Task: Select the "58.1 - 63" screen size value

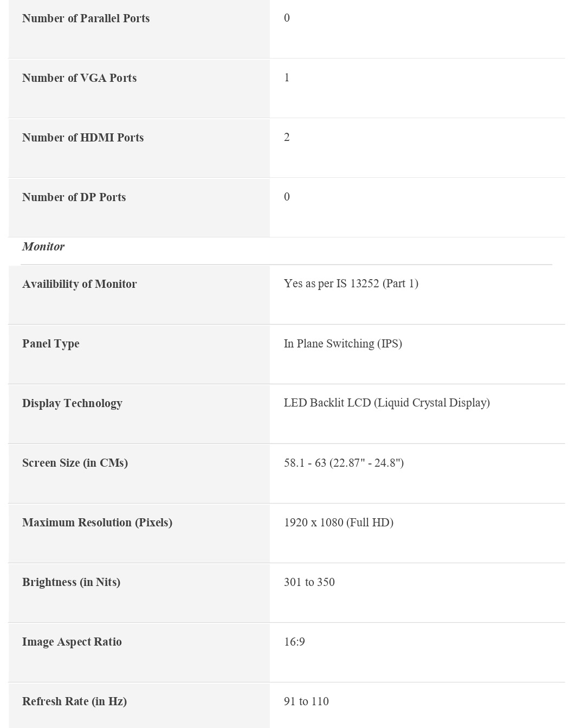Action: point(344,463)
